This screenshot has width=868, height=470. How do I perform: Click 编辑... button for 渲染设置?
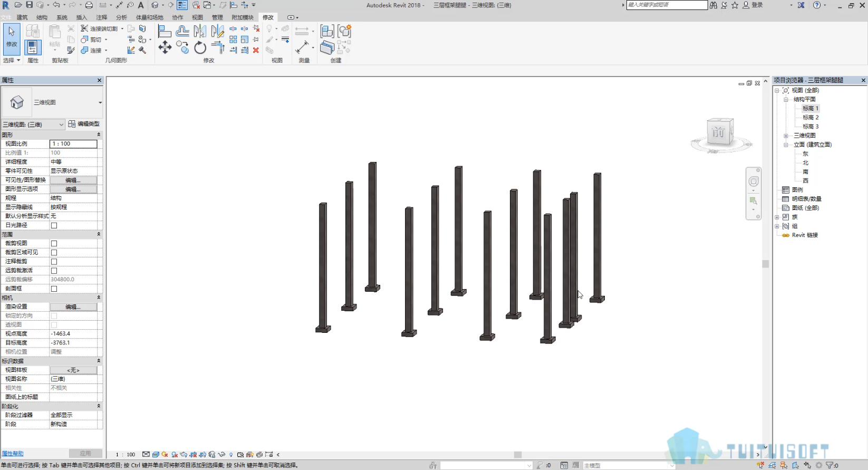click(x=73, y=307)
